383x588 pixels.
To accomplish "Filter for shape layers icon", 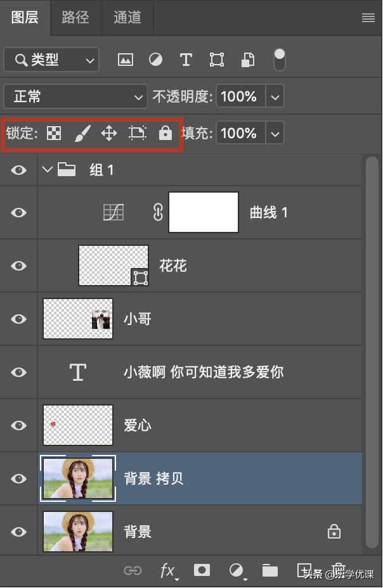I will pyautogui.click(x=216, y=60).
